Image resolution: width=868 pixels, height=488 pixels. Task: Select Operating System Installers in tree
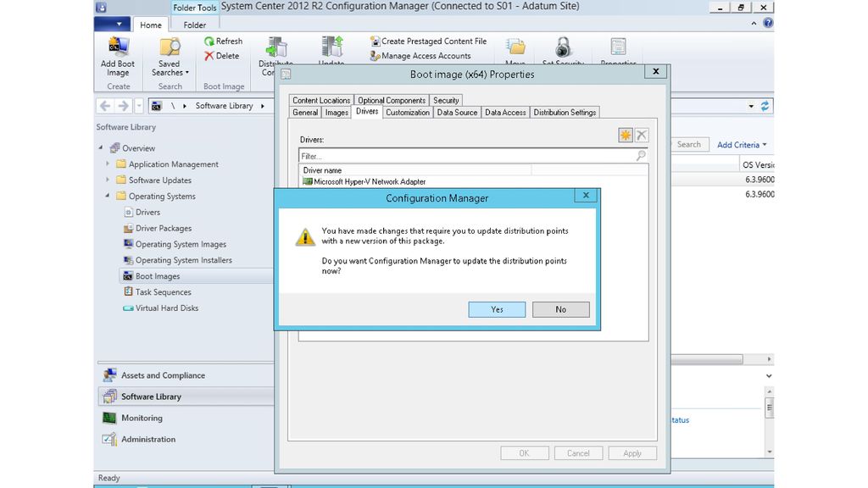tap(177, 260)
